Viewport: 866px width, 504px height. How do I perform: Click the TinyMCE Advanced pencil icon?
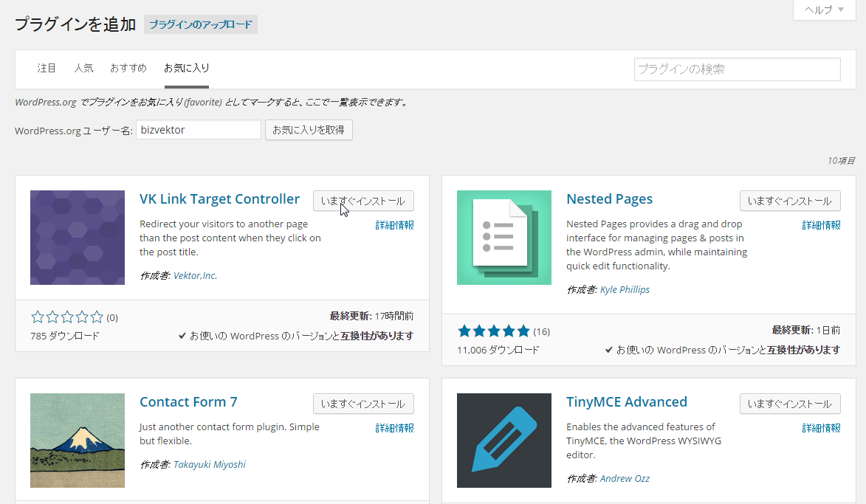pos(504,440)
